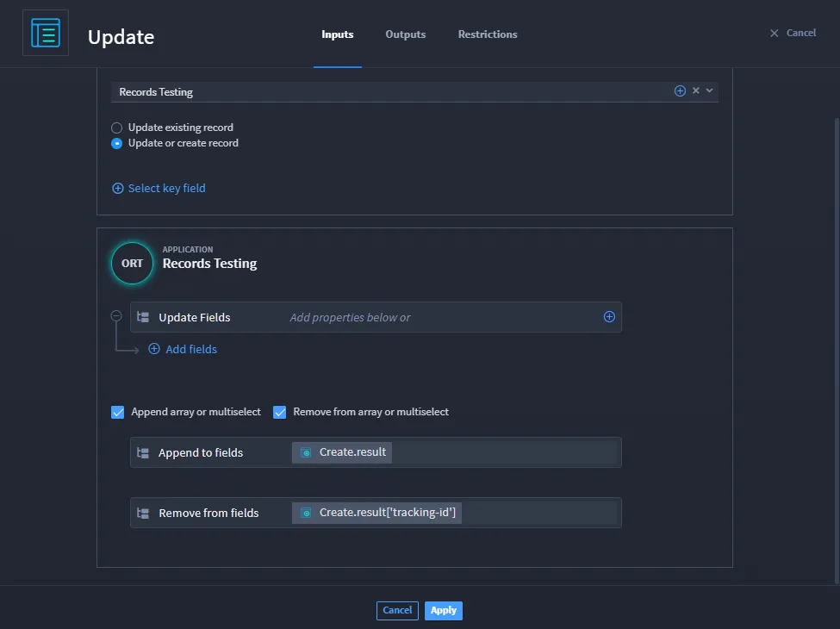Click the Append to fields label
The image size is (840, 629).
pyautogui.click(x=201, y=452)
